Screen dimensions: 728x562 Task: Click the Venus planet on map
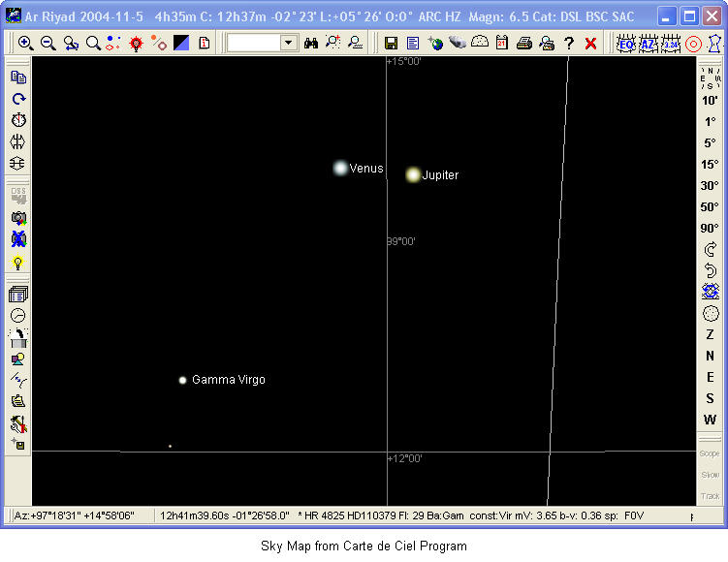point(340,168)
